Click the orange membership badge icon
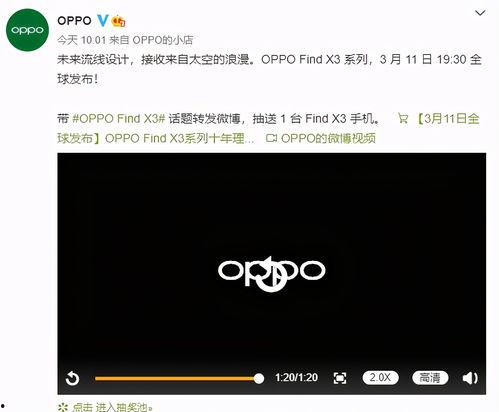 tap(118, 21)
